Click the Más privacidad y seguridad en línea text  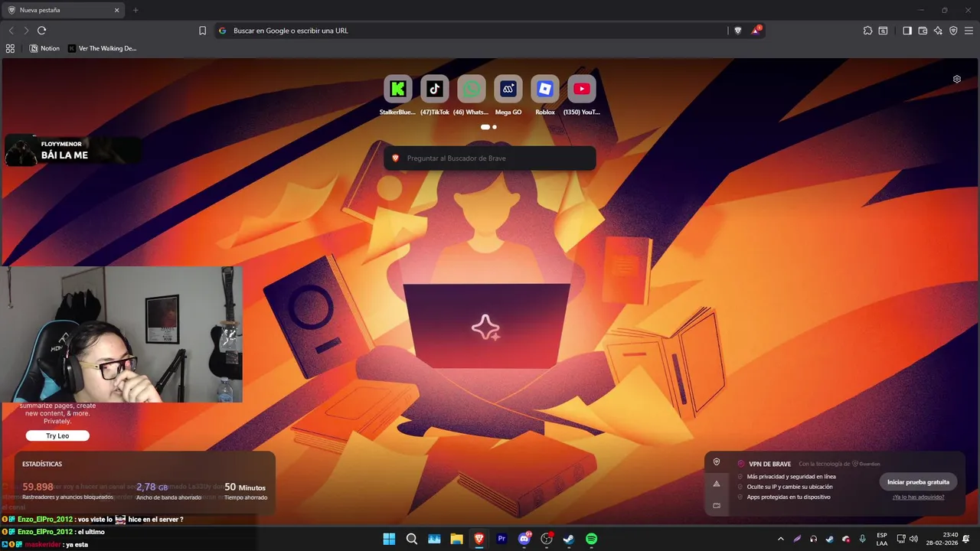click(792, 477)
